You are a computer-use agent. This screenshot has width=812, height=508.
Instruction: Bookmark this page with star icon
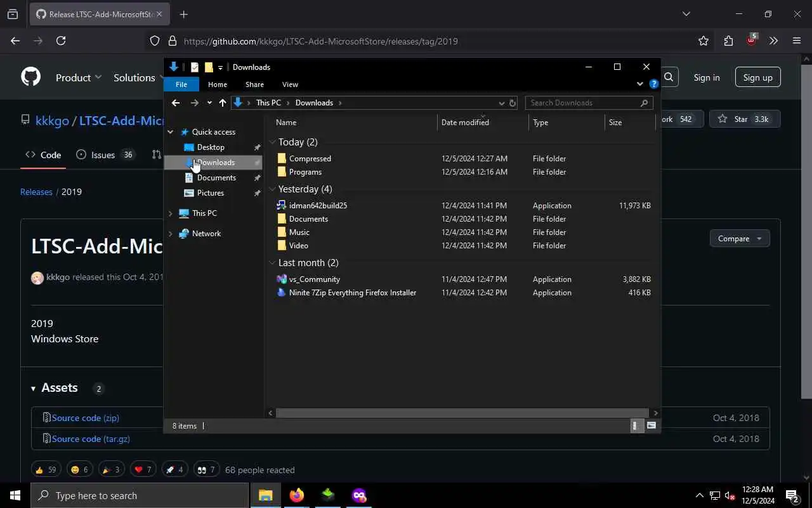[x=704, y=41]
